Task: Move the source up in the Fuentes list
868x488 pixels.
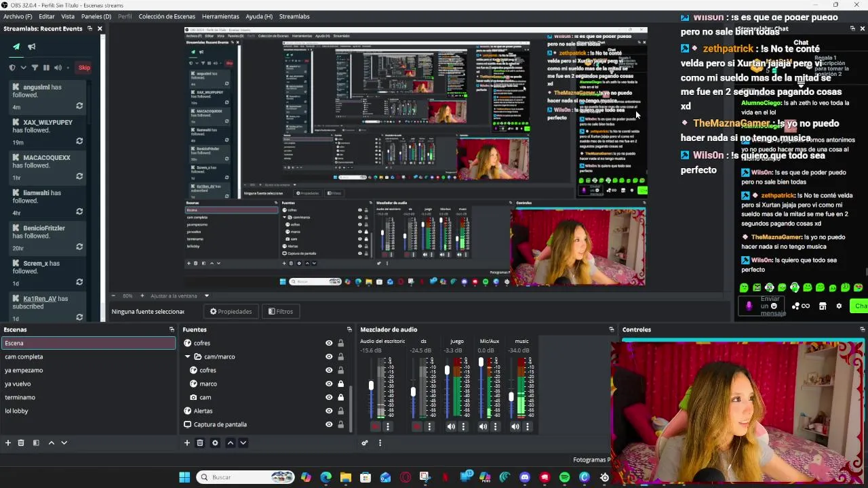Action: coord(230,443)
